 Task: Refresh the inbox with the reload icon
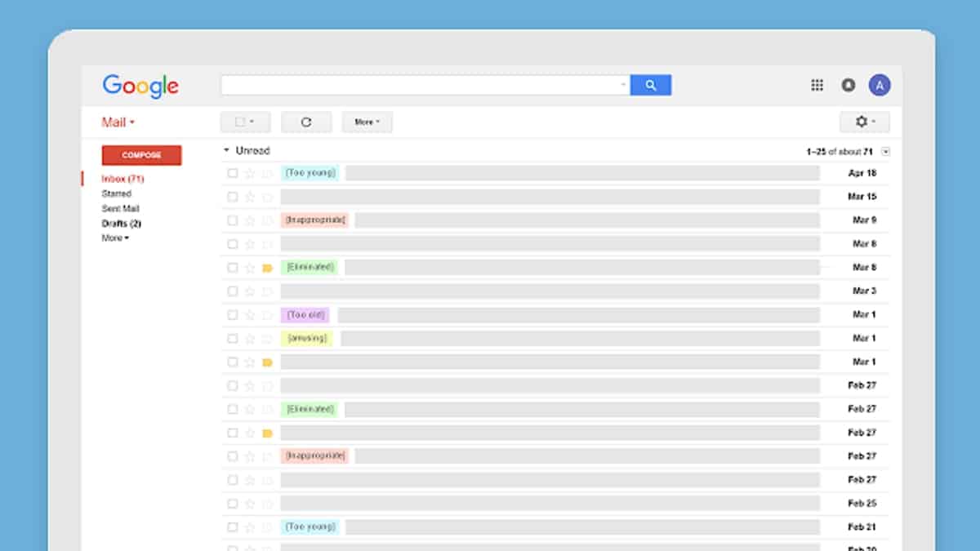pyautogui.click(x=306, y=121)
